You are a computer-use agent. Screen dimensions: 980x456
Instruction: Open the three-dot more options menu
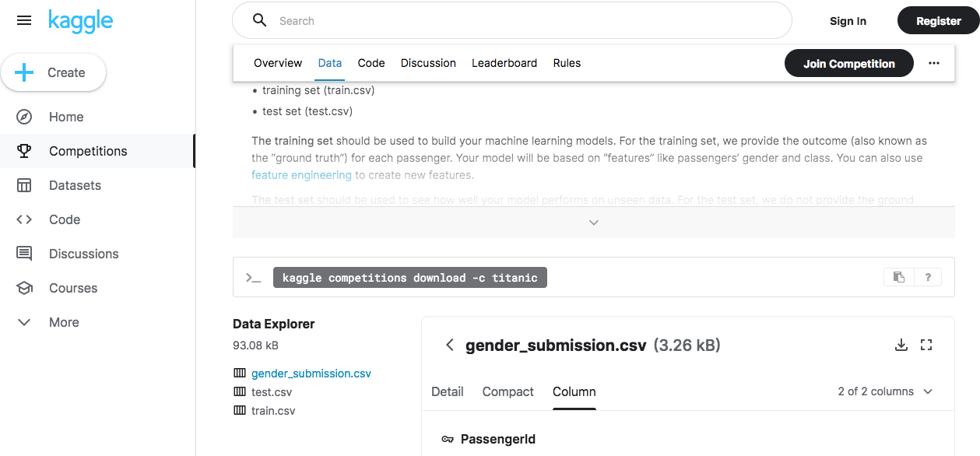point(934,64)
